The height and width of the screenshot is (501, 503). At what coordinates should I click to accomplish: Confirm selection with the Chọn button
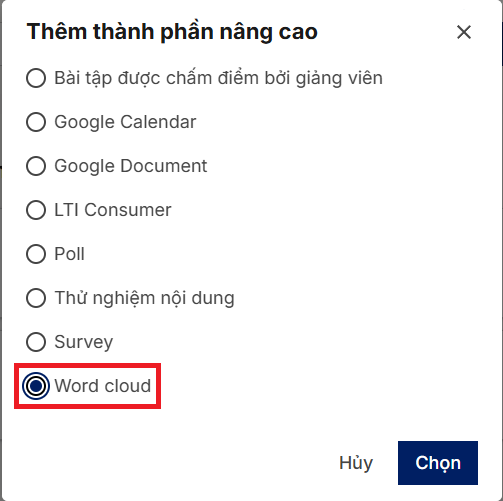438,463
